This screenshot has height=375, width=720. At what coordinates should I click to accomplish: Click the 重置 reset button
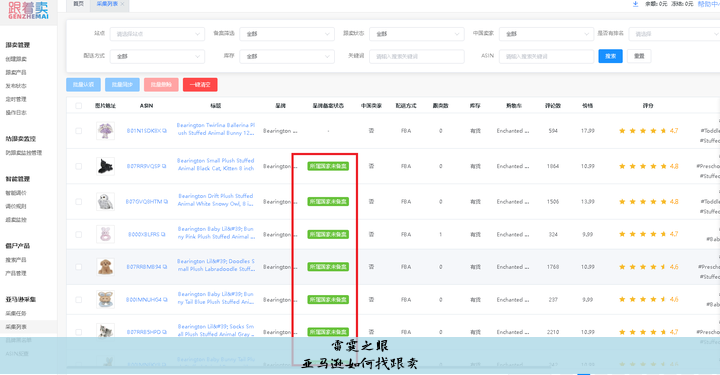point(639,56)
